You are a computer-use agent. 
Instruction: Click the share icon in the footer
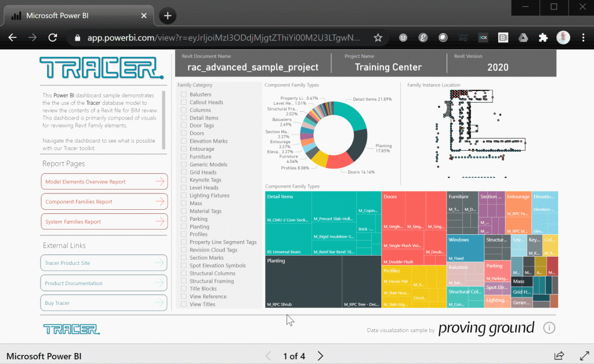pos(559,356)
